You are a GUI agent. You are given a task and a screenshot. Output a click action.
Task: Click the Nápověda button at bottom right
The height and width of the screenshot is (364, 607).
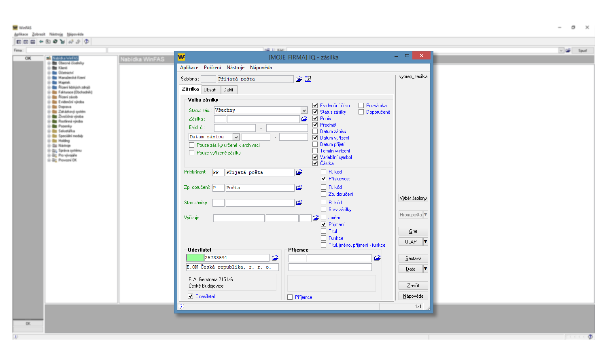tap(413, 296)
